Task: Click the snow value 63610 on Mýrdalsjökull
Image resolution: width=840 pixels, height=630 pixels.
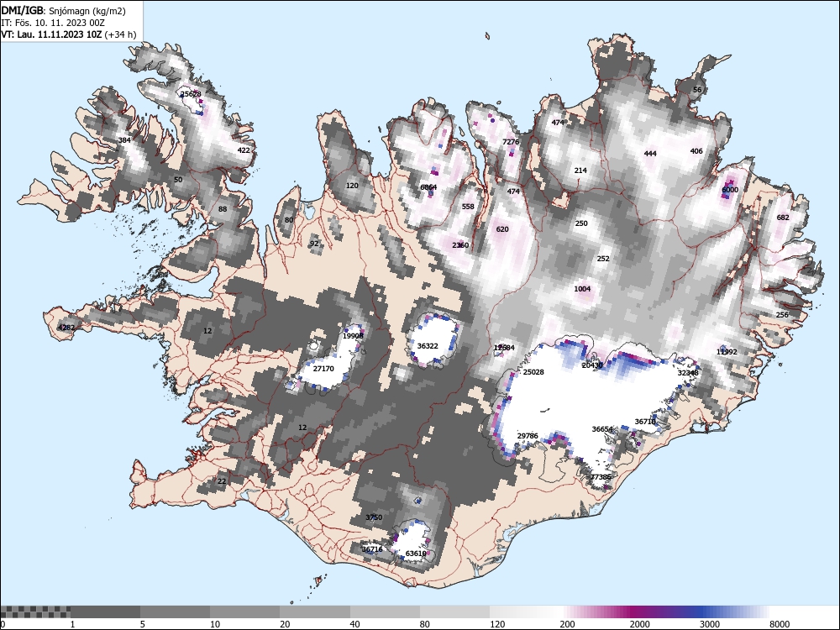Action: 417,554
